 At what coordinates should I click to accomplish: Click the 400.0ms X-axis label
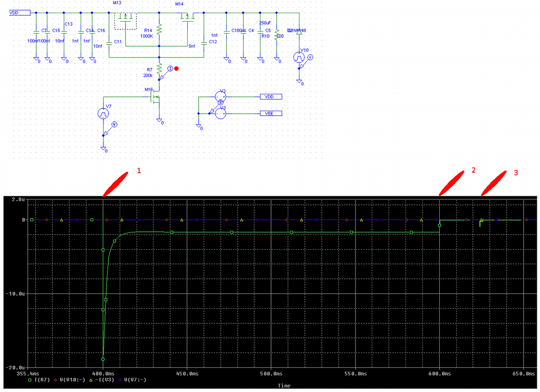coord(103,374)
